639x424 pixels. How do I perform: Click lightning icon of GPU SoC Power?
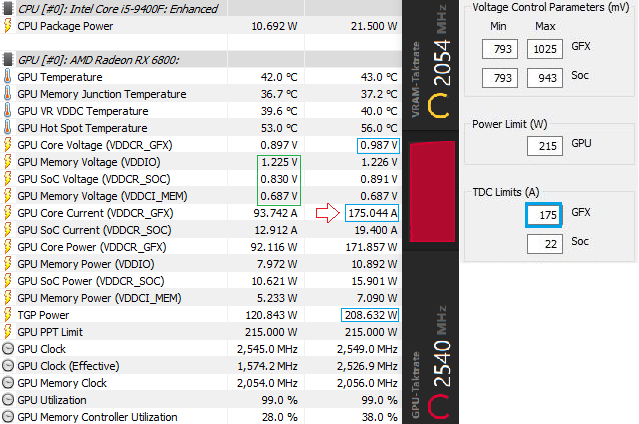tap(8, 281)
